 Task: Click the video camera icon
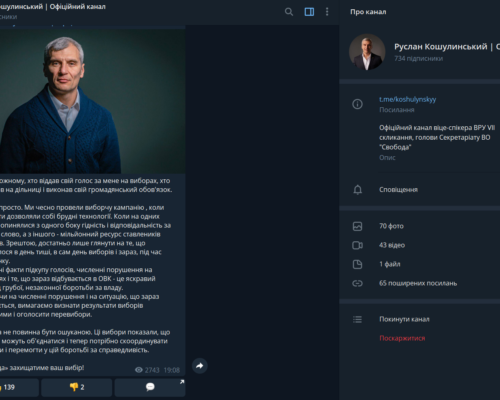[x=357, y=245]
